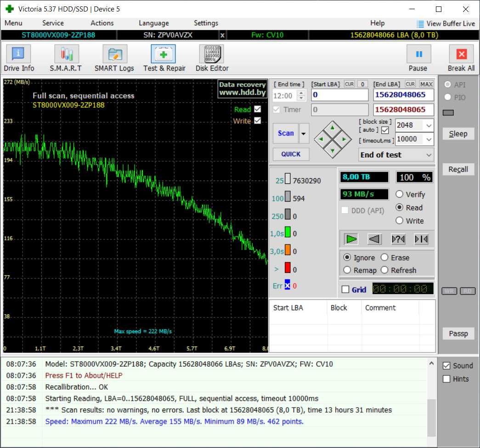Select the Write mode radio button
Screen dimensions: 480x448
[399, 221]
